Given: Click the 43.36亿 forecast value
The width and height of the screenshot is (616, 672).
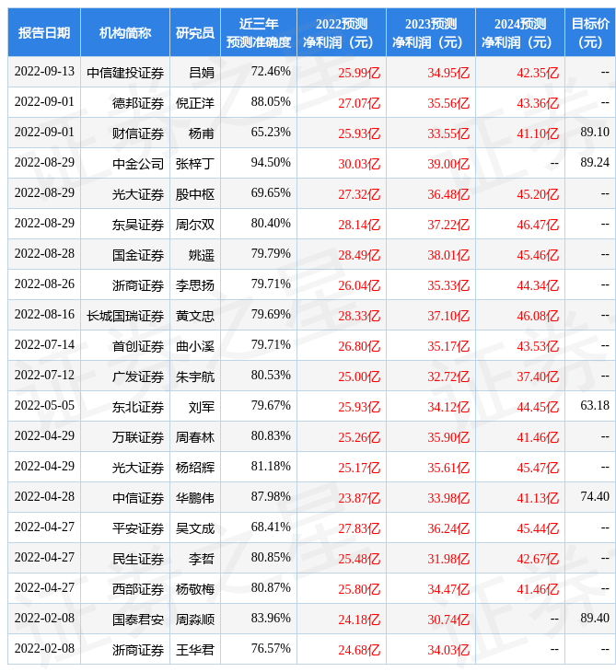Looking at the screenshot, I should (x=538, y=103).
